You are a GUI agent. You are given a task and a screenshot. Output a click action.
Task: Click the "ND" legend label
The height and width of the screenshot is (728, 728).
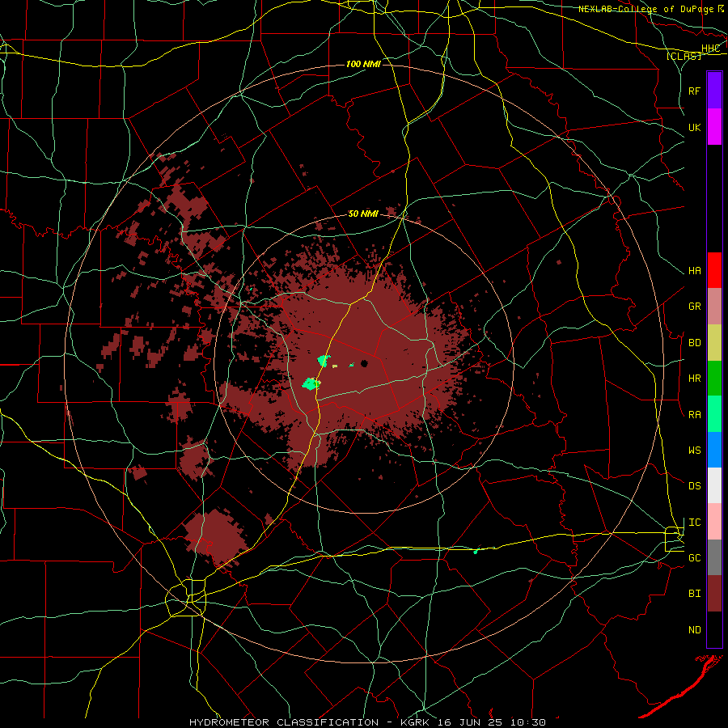coord(694,629)
